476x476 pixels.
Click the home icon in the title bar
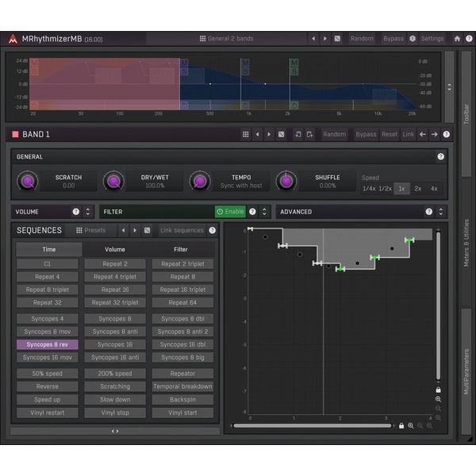(457, 38)
